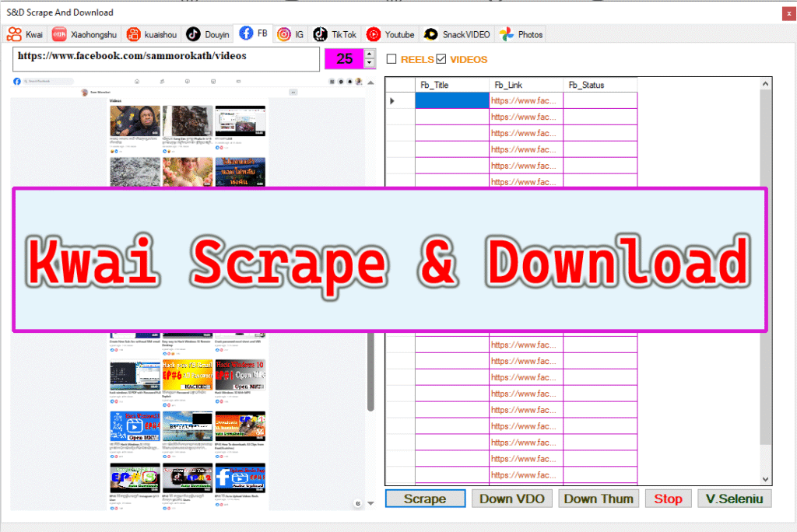This screenshot has width=797, height=532.
Task: Click the results grid scrollbar up arrow
Action: click(x=766, y=84)
